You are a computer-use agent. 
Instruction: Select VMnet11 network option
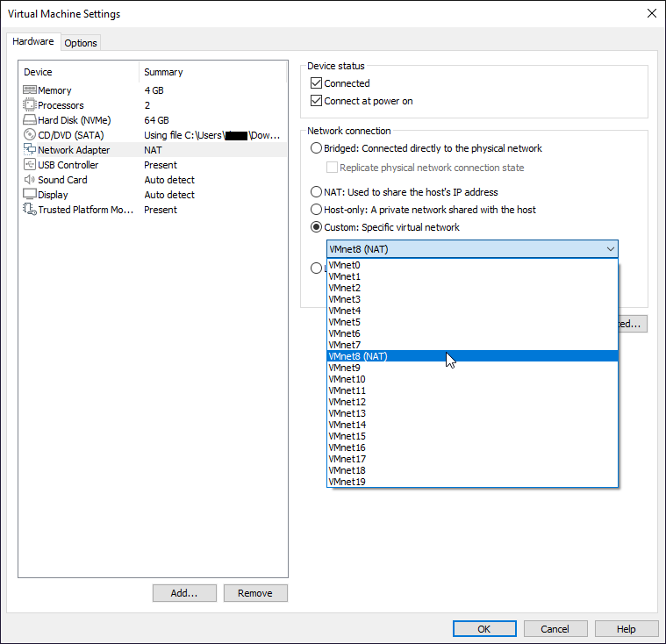coord(472,390)
